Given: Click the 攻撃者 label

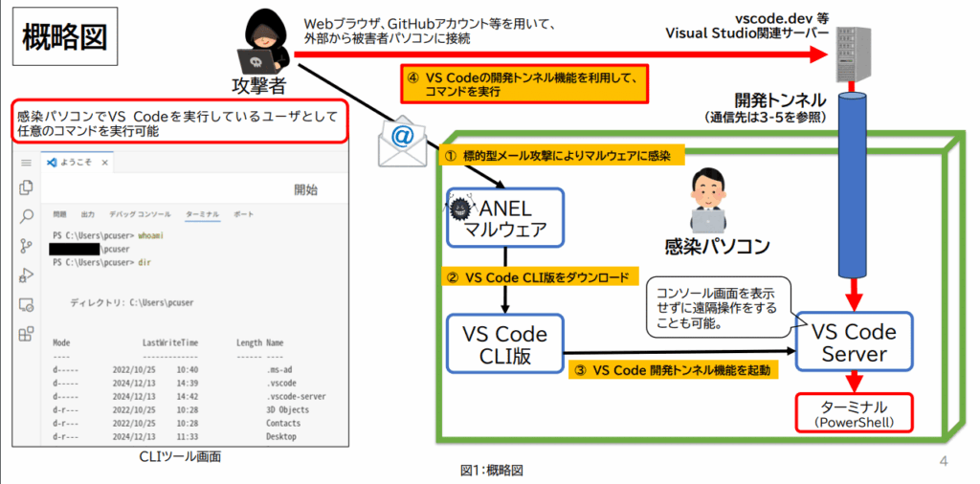Looking at the screenshot, I should tap(261, 84).
